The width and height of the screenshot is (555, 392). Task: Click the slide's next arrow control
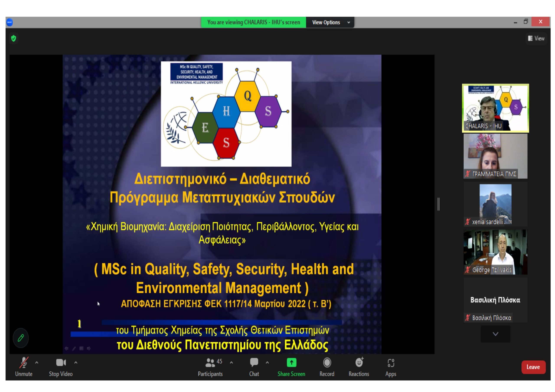[x=89, y=348]
